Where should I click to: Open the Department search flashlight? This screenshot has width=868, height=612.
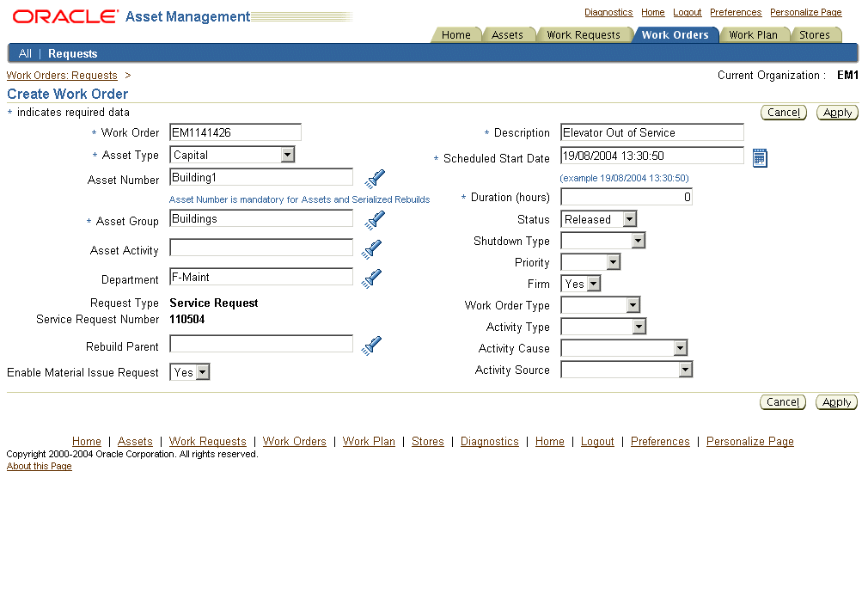(371, 278)
